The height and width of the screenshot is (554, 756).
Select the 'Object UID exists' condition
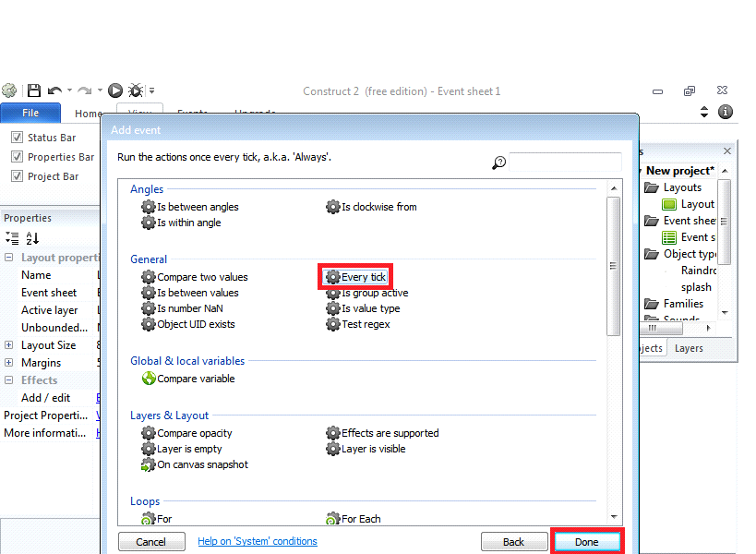[x=188, y=324]
